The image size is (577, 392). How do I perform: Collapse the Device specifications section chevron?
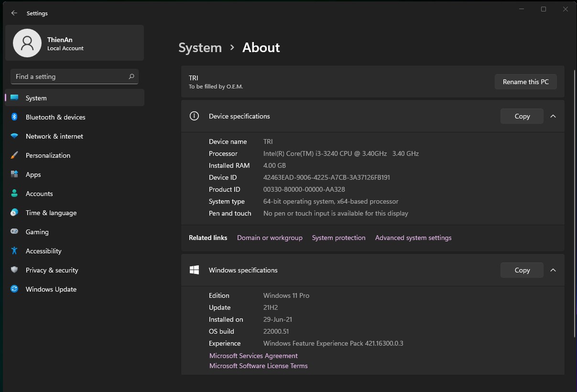tap(553, 116)
